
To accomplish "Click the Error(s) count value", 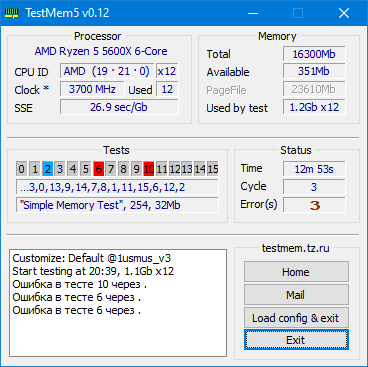I will (x=314, y=205).
